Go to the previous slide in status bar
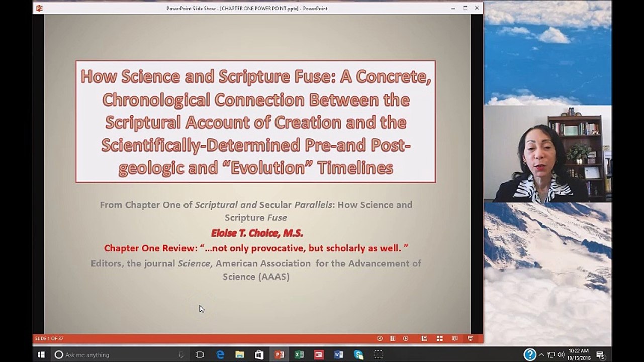Image resolution: width=644 pixels, height=362 pixels. pyautogui.click(x=380, y=339)
